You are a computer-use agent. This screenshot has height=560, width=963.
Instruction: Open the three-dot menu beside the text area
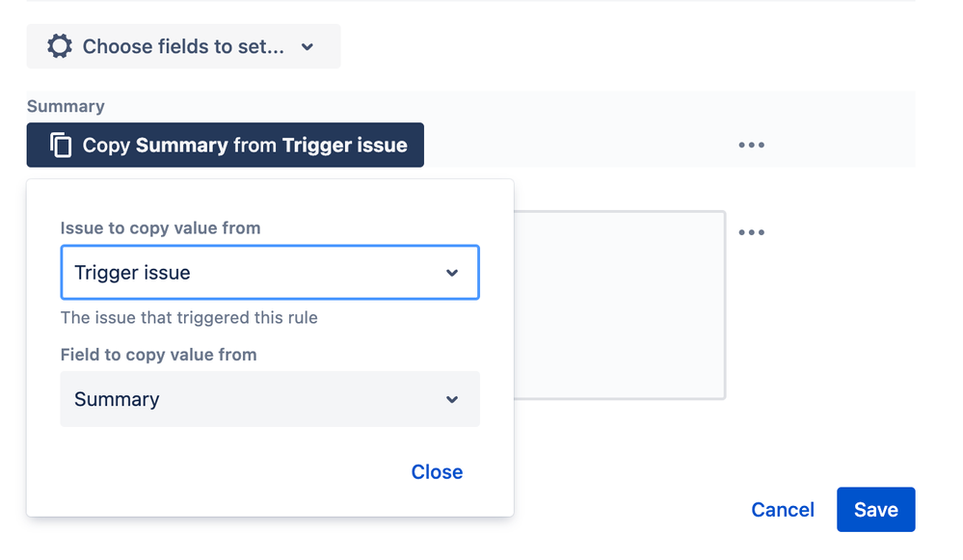coord(751,232)
